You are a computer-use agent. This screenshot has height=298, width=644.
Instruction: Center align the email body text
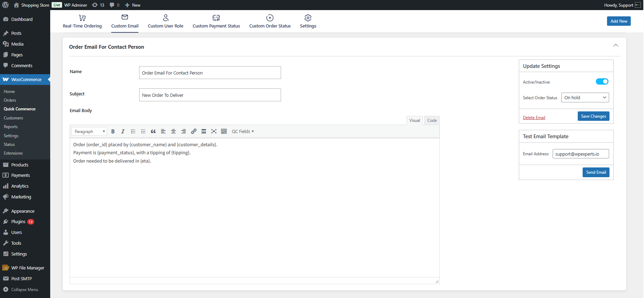tap(173, 132)
